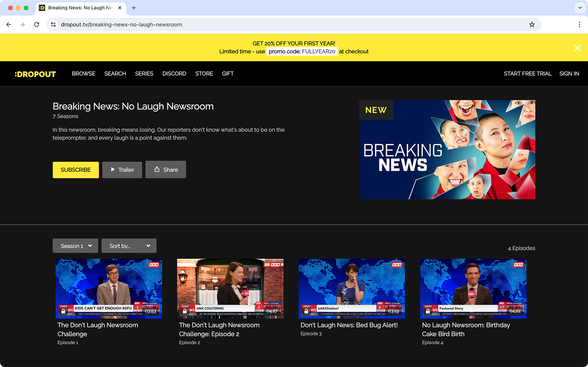Dismiss the yellow promo banner

tap(578, 48)
